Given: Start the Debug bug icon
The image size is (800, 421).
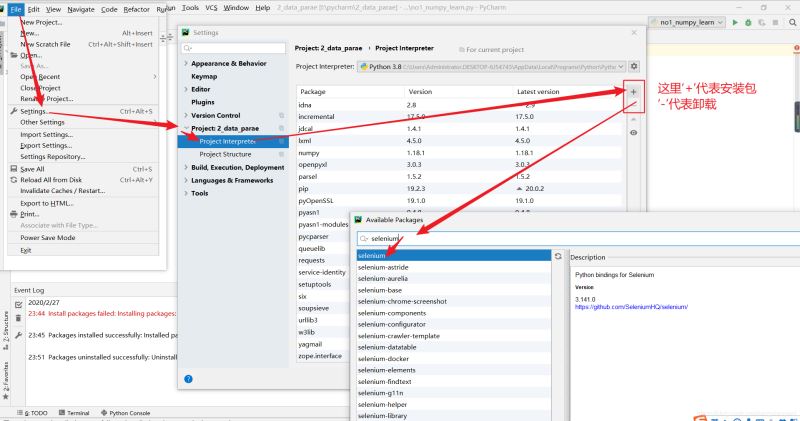Looking at the screenshot, I should (748, 21).
